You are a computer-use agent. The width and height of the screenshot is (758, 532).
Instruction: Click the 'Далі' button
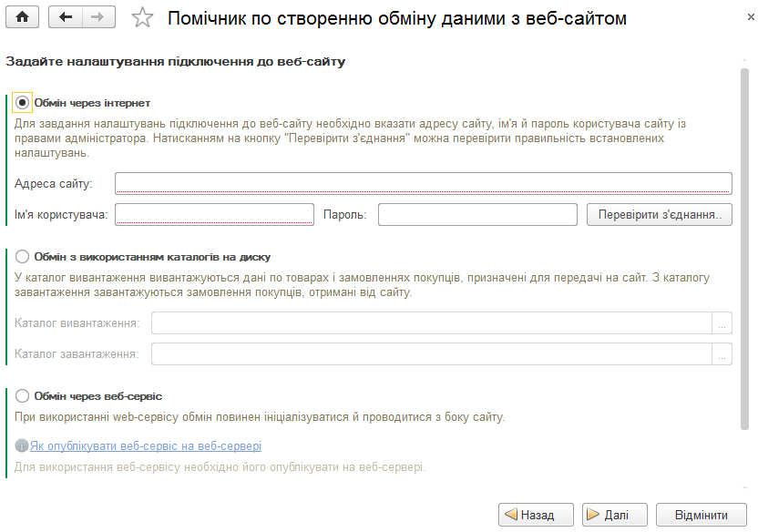[x=615, y=515]
